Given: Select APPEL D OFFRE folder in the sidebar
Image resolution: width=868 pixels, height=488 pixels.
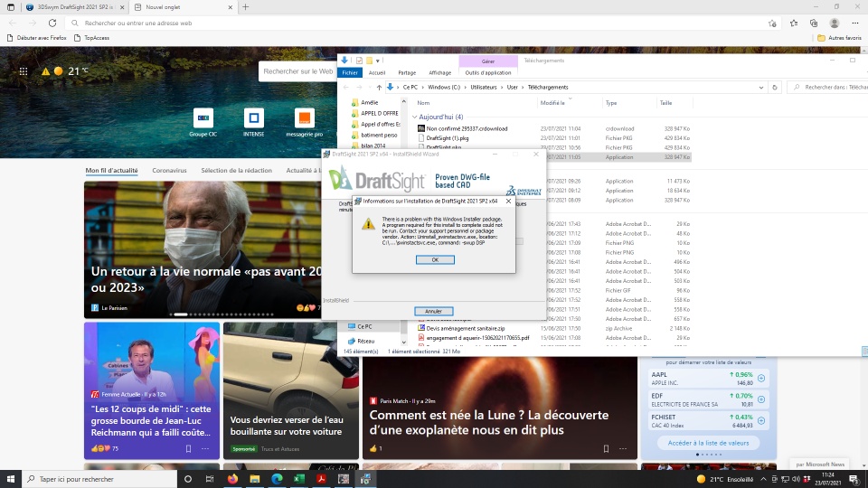Looking at the screenshot, I should pos(379,114).
